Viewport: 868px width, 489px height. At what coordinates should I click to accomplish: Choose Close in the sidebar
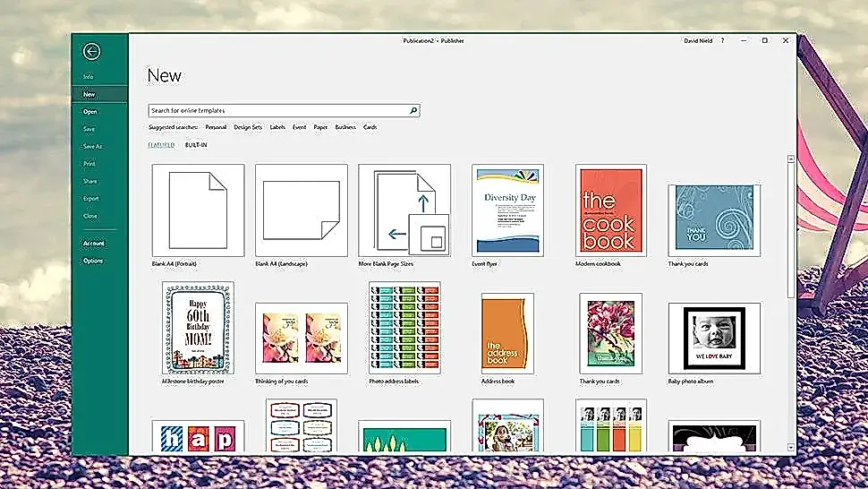tap(89, 216)
